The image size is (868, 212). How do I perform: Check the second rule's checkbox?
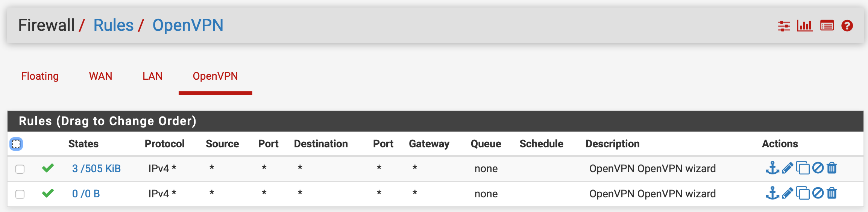[20, 194]
